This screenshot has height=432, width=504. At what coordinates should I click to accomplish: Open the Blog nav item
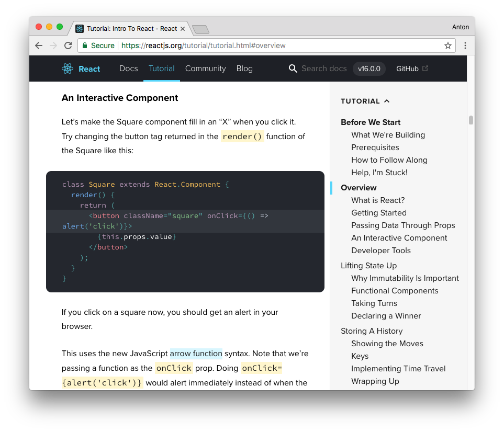244,69
